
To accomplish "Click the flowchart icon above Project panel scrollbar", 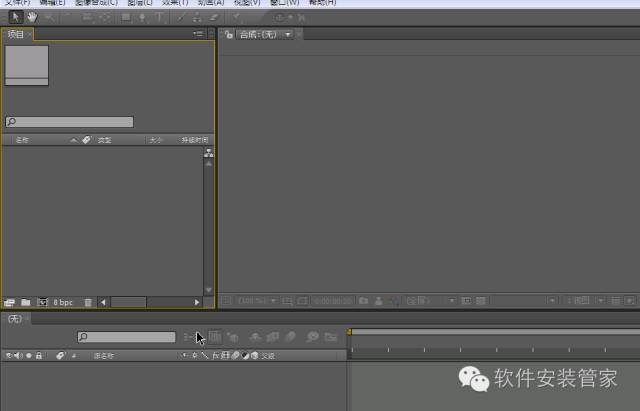I will 209,153.
